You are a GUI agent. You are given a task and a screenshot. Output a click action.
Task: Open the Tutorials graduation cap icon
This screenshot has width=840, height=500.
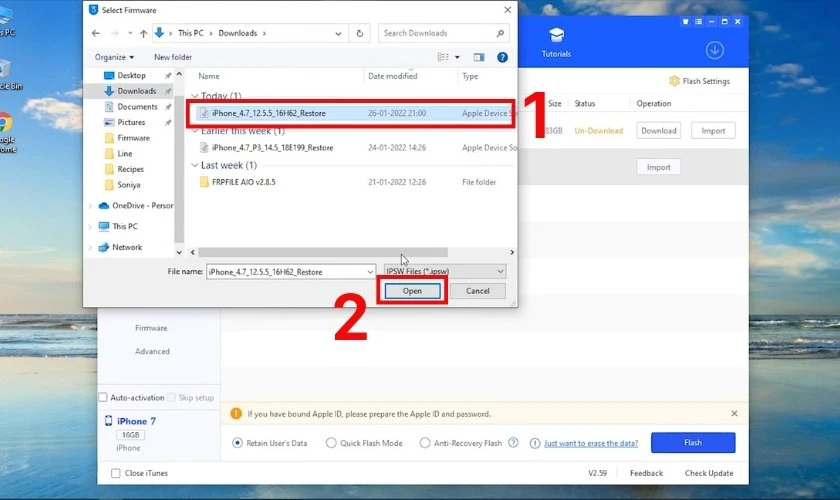tap(556, 36)
